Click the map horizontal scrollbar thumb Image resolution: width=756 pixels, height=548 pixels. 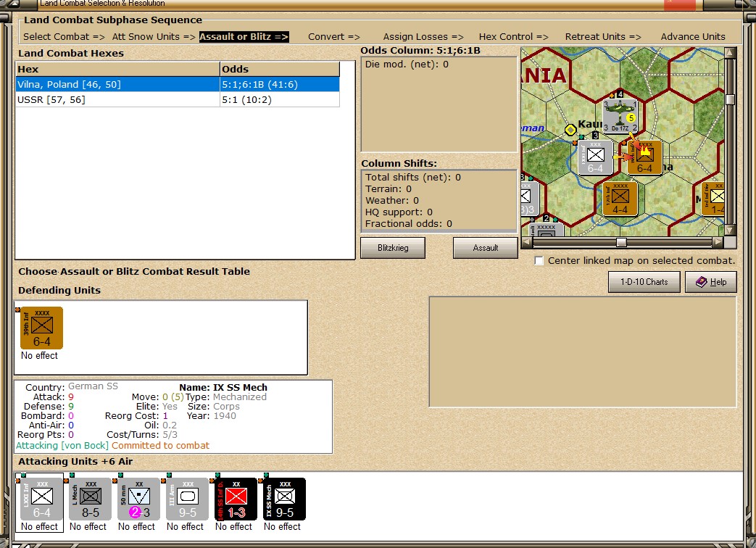tap(621, 242)
